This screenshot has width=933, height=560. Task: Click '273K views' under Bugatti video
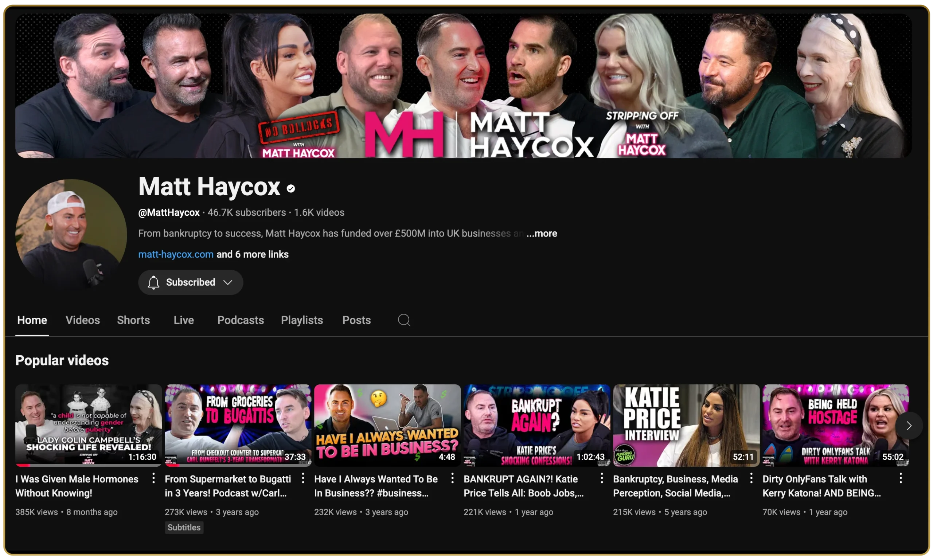coord(186,512)
